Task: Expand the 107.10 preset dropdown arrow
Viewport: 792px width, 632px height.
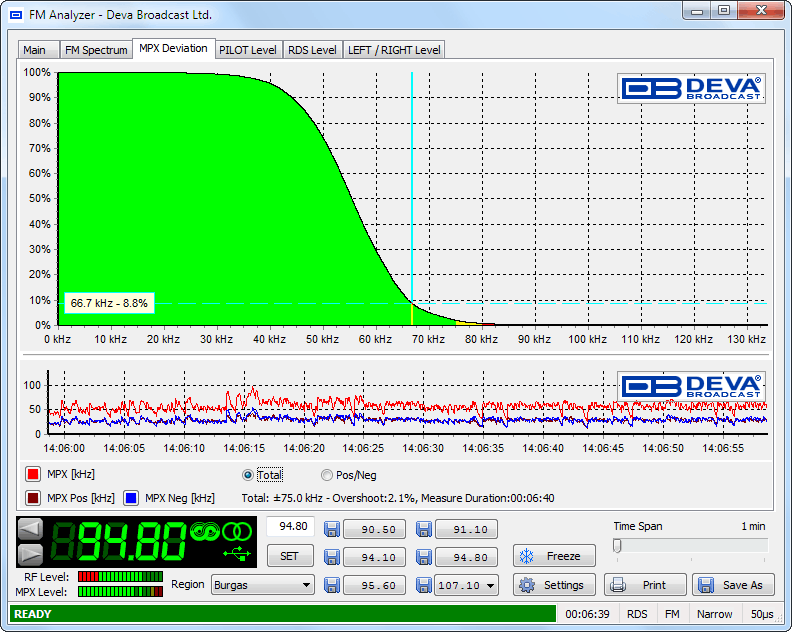Action: (x=490, y=586)
